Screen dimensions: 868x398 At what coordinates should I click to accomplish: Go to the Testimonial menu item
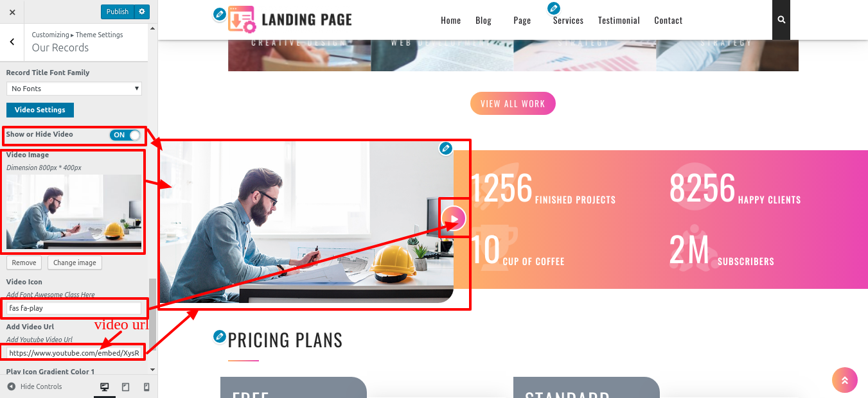tap(619, 21)
